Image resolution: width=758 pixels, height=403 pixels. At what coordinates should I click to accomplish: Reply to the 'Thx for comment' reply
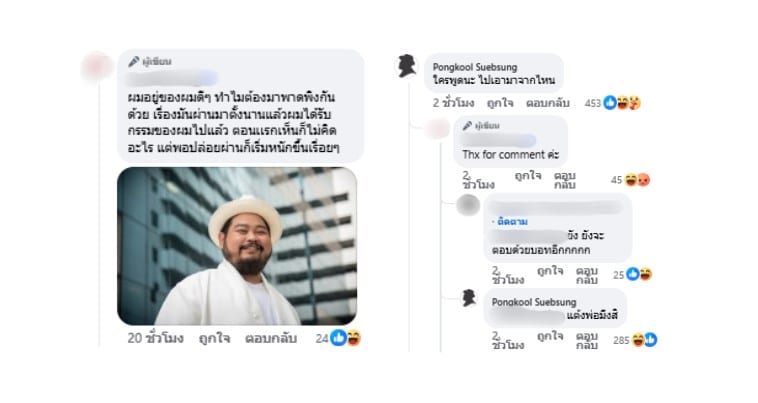point(564,180)
